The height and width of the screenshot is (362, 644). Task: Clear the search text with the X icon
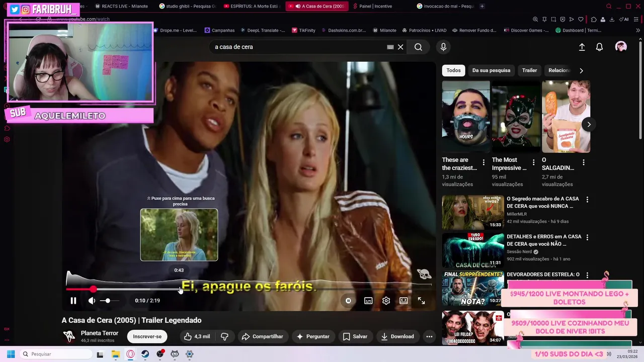(x=400, y=47)
